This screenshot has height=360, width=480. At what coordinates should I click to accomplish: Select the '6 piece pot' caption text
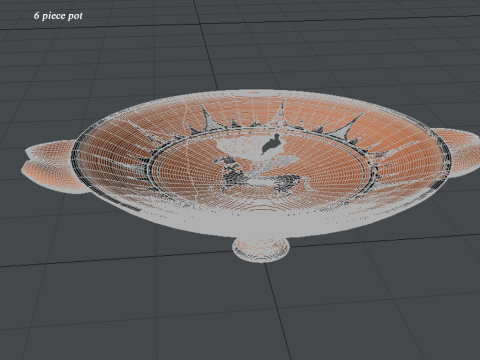pyautogui.click(x=58, y=16)
